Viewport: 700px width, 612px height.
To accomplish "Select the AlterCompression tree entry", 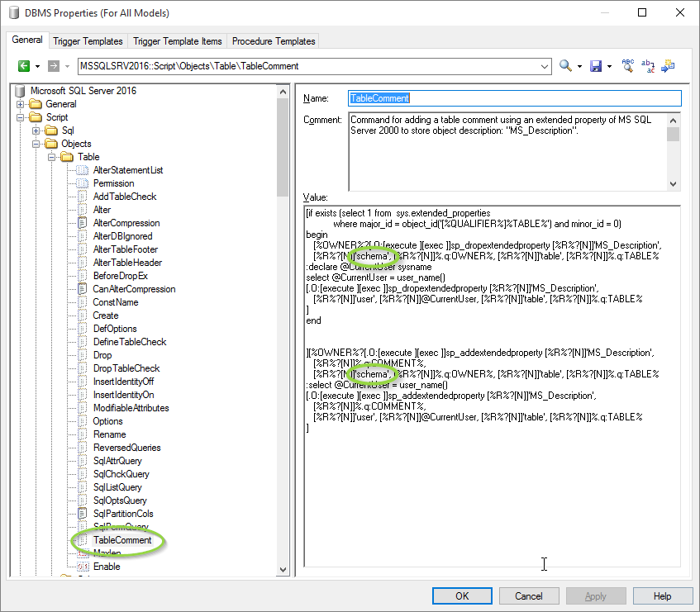I will pyautogui.click(x=126, y=223).
